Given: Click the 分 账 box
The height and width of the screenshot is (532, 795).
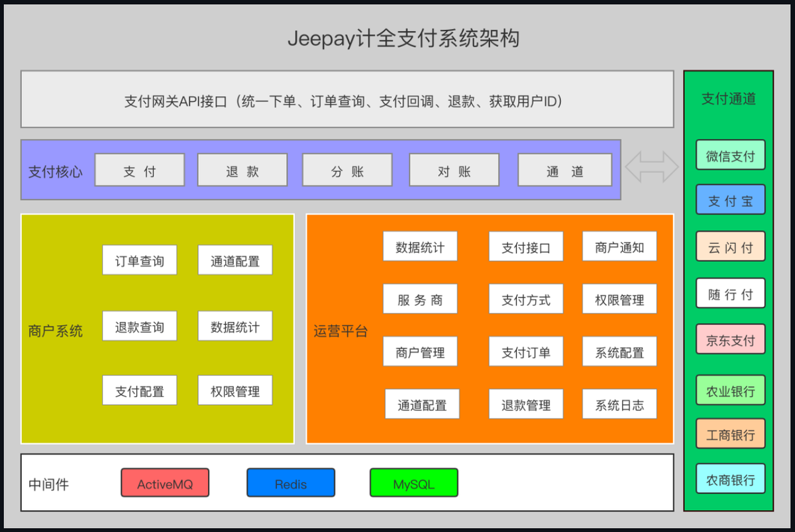Looking at the screenshot, I should [347, 170].
